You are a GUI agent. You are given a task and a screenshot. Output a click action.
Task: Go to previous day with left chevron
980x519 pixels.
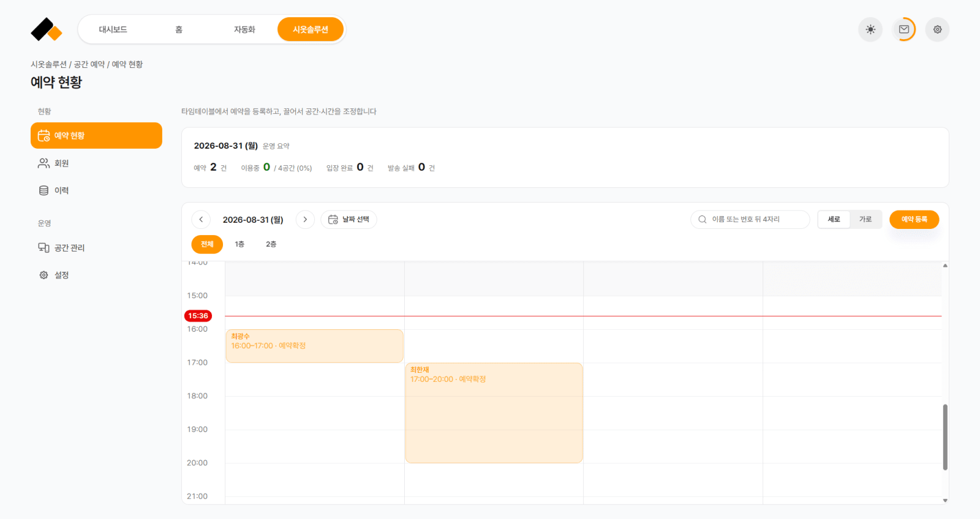201,219
